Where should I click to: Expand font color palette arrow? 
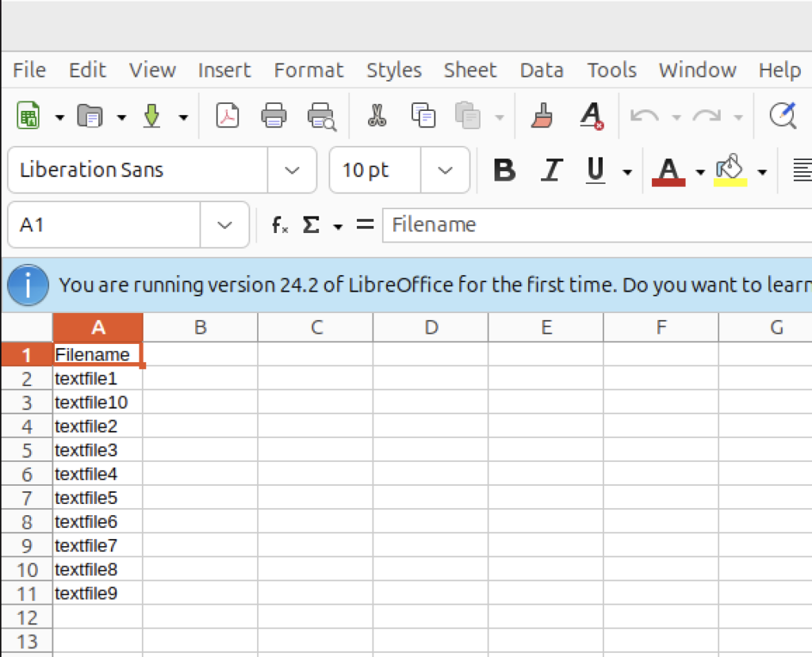pyautogui.click(x=700, y=172)
